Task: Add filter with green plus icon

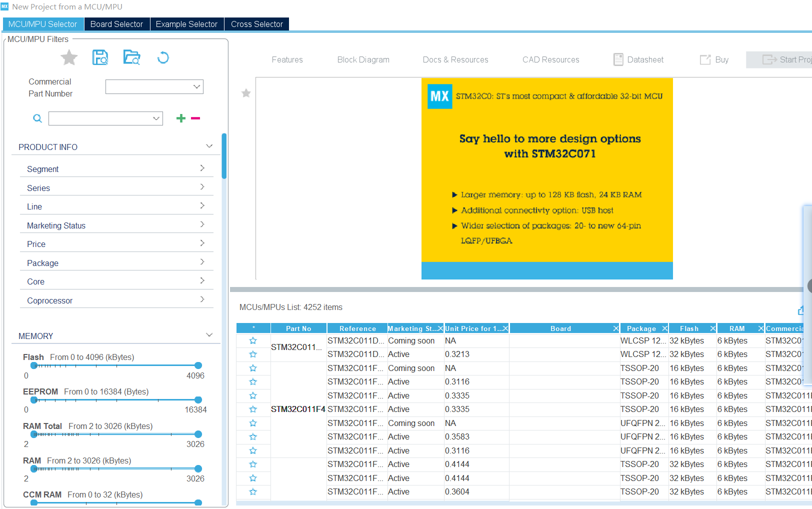Action: click(181, 118)
